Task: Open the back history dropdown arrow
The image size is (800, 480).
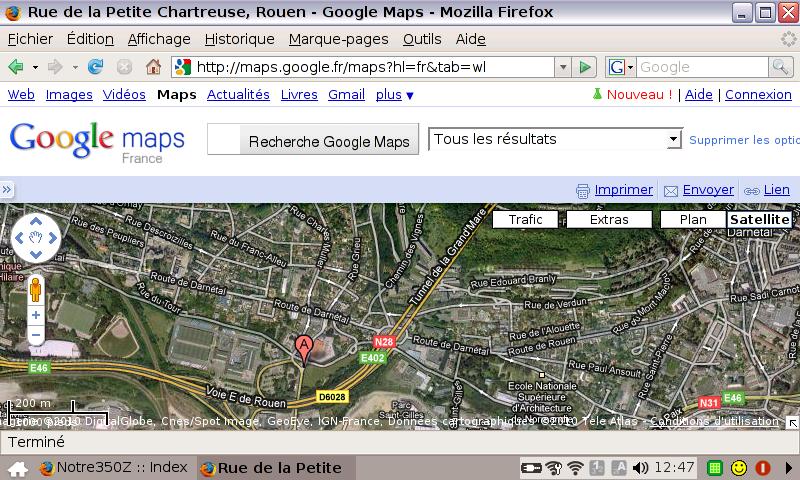Action: click(x=35, y=67)
